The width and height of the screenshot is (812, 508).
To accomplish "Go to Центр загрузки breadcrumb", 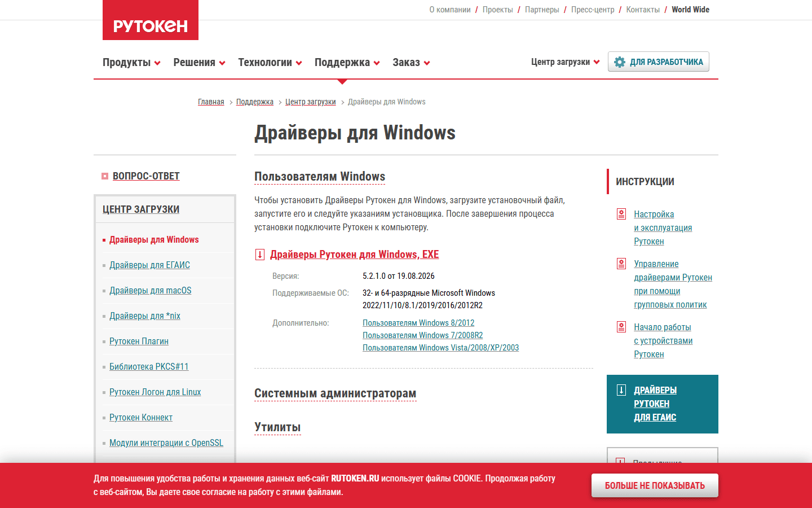I will [311, 102].
